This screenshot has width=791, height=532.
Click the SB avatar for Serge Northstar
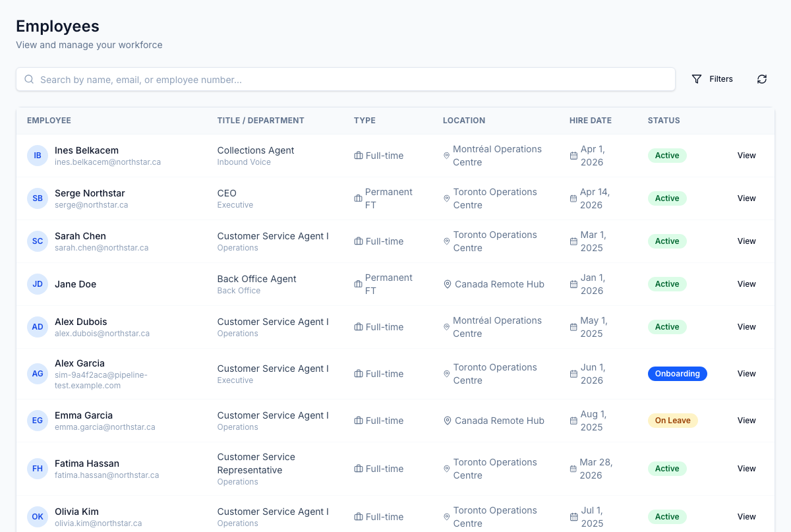coord(38,198)
